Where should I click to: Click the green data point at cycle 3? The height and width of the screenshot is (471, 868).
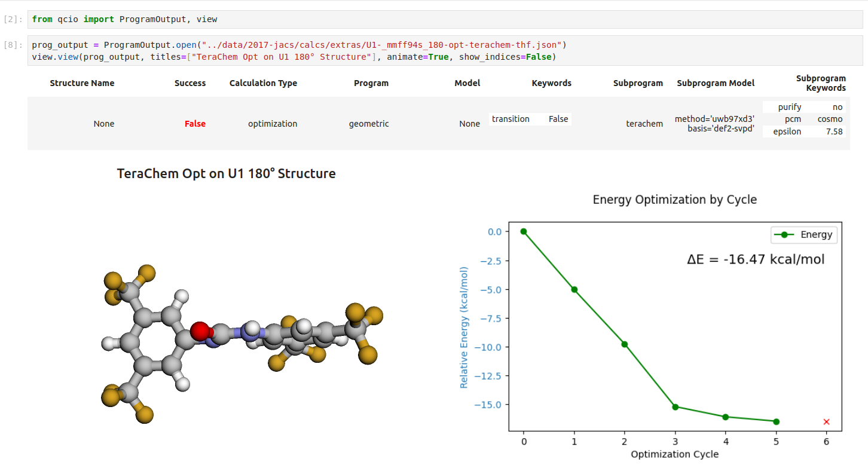675,406
